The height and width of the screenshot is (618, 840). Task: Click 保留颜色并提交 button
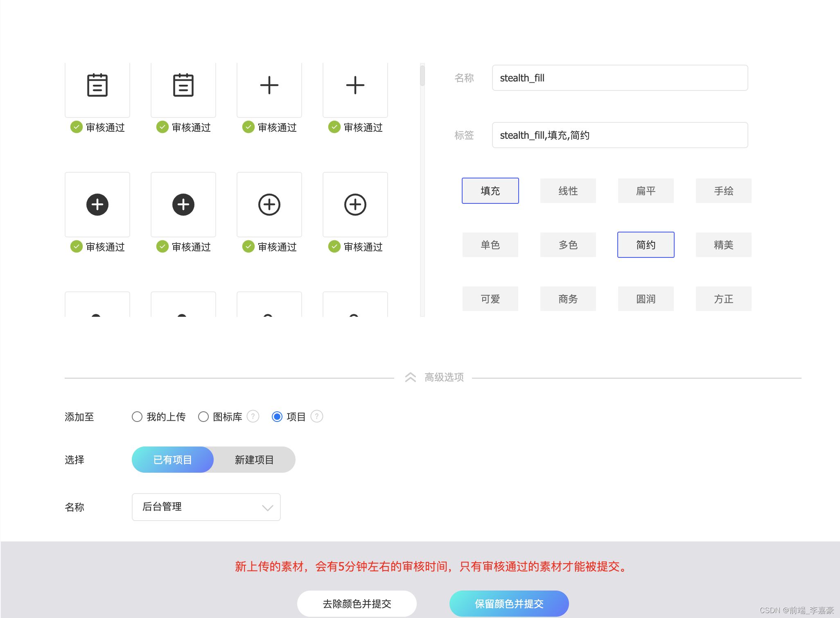(x=509, y=604)
